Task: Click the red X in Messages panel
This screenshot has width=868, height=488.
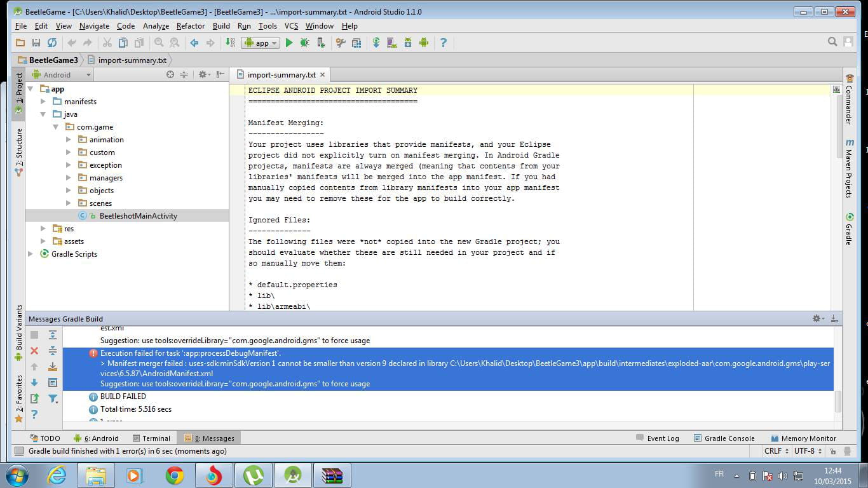Action: pos(34,351)
